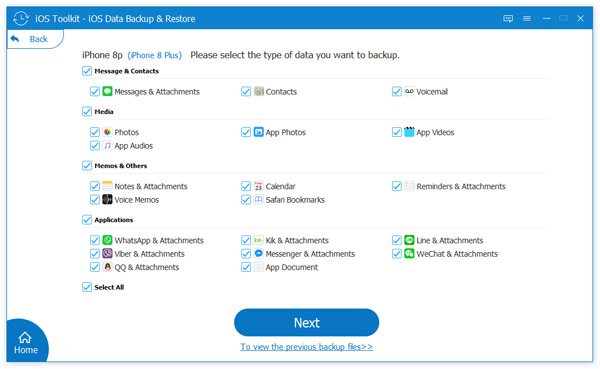Screen dimensions: 600x369
Task: Toggle Reminders & Attachments checkbox
Action: click(x=397, y=186)
